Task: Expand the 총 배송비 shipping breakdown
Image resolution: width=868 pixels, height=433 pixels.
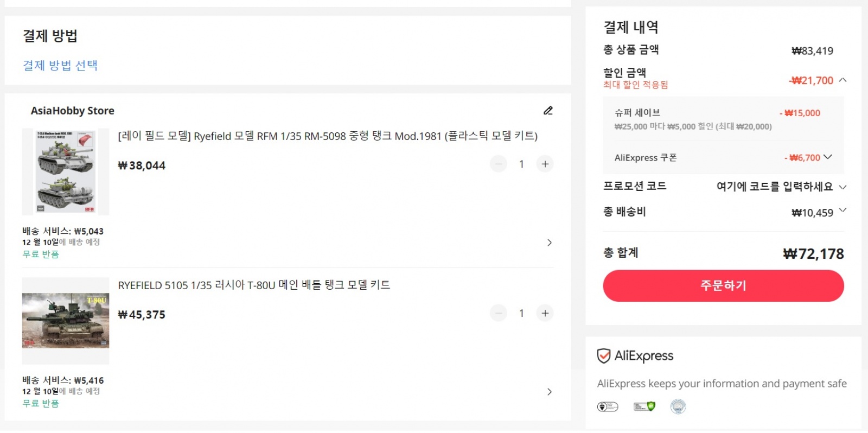Action: 843,211
